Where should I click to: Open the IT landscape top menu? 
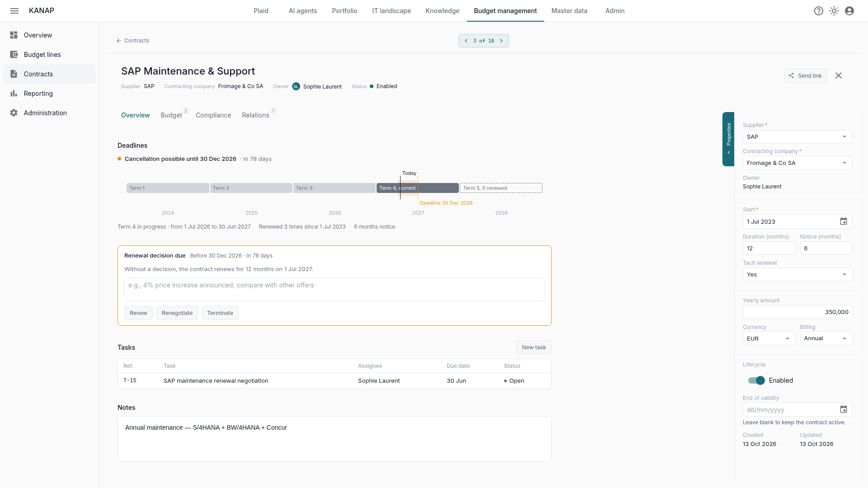(392, 11)
